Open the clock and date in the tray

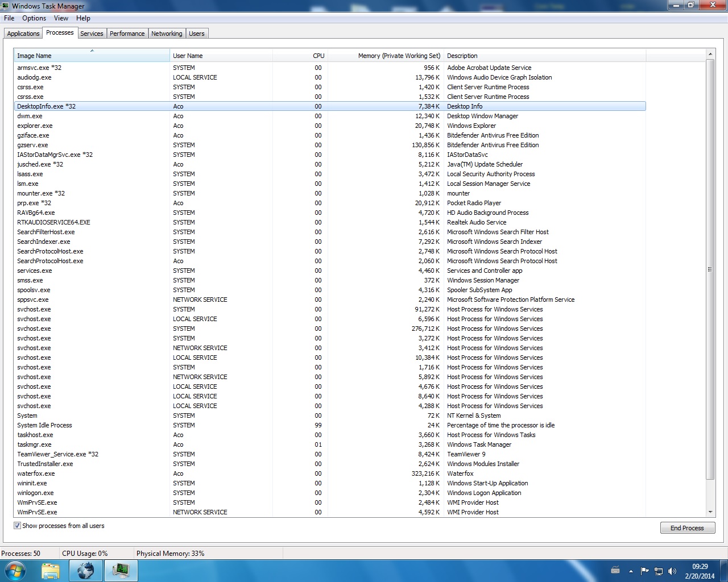point(700,571)
